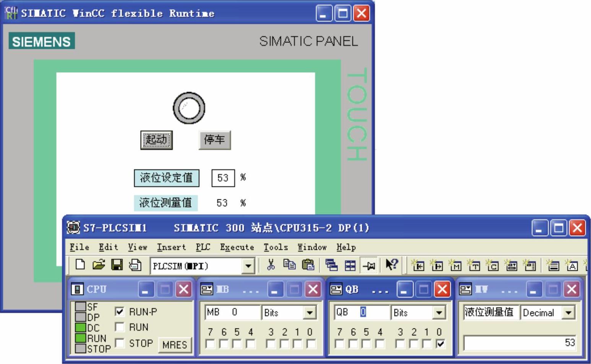This screenshot has width=591, height=364.
Task: Uncheck bit 0 checkbox in QB window
Action: pos(440,344)
